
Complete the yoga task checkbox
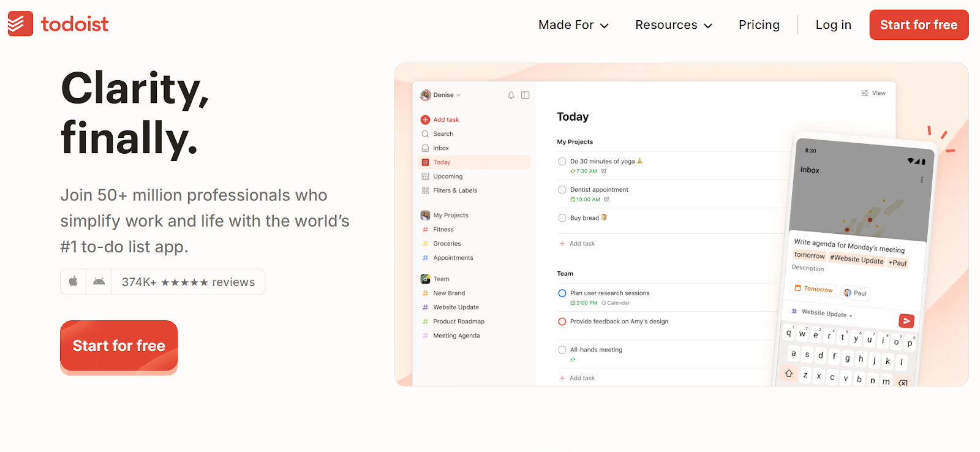(562, 162)
